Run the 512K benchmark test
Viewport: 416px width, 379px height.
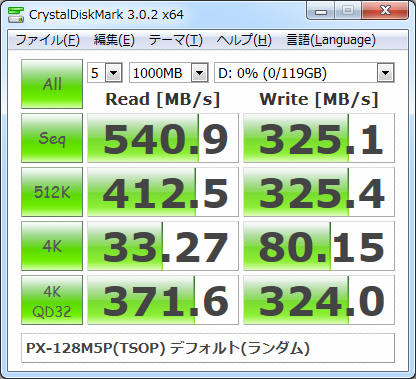tap(52, 192)
